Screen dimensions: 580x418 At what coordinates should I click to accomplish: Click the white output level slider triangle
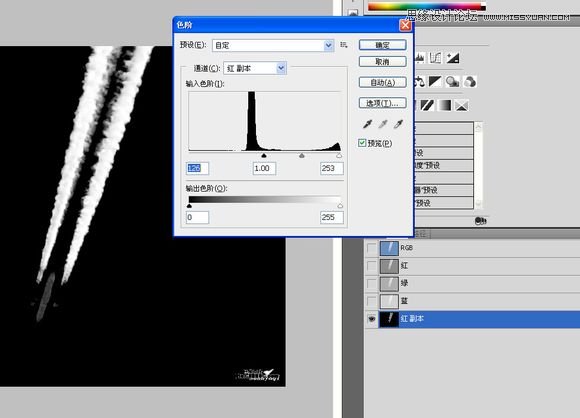click(x=340, y=206)
